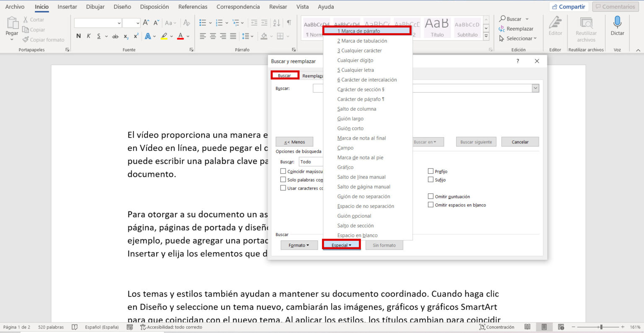
Task: Switch to reading mode view icon
Action: pyautogui.click(x=527, y=327)
